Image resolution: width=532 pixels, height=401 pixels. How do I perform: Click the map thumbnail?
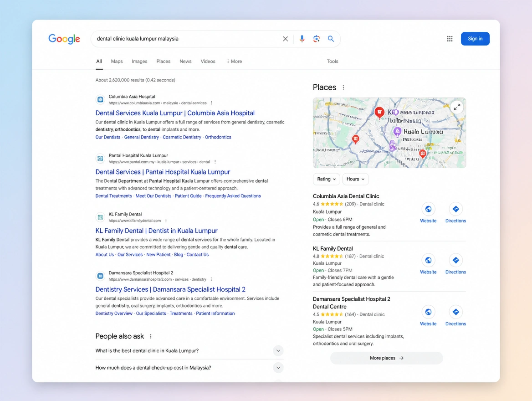pyautogui.click(x=389, y=133)
